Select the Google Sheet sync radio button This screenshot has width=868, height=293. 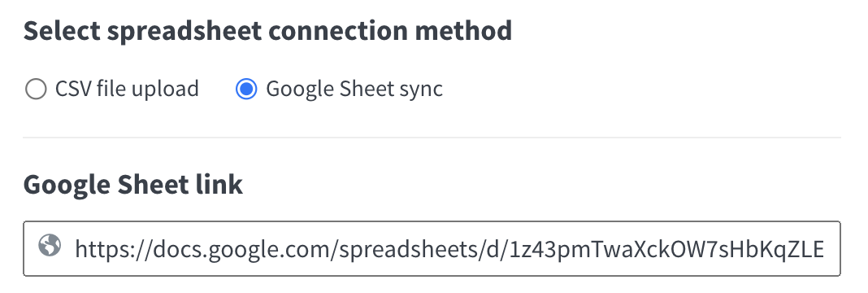(x=245, y=89)
